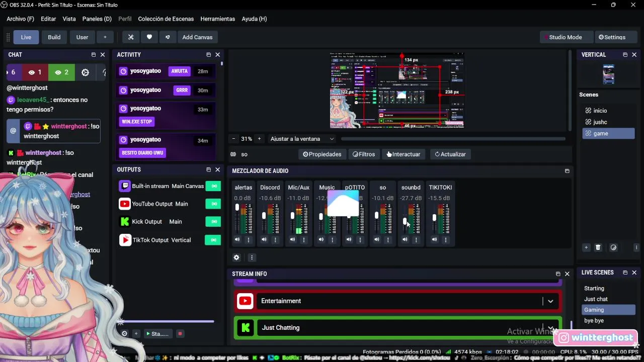Mute the Discord audio channel

click(264, 240)
